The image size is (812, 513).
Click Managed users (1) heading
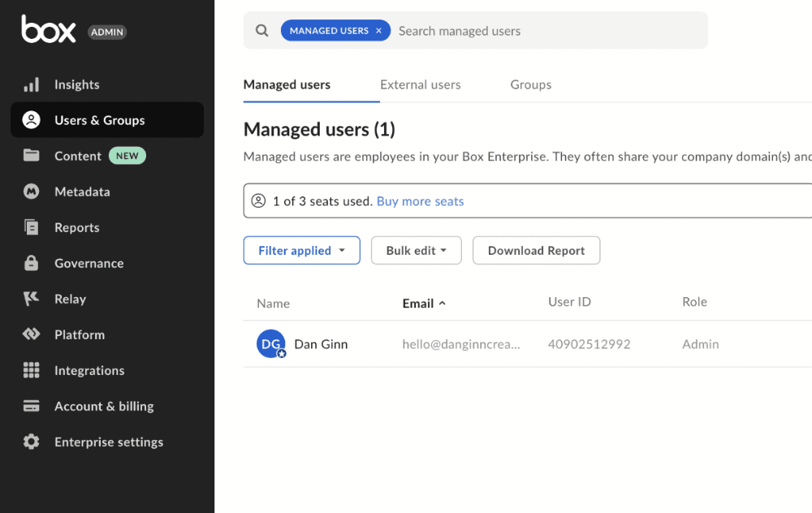click(x=319, y=129)
